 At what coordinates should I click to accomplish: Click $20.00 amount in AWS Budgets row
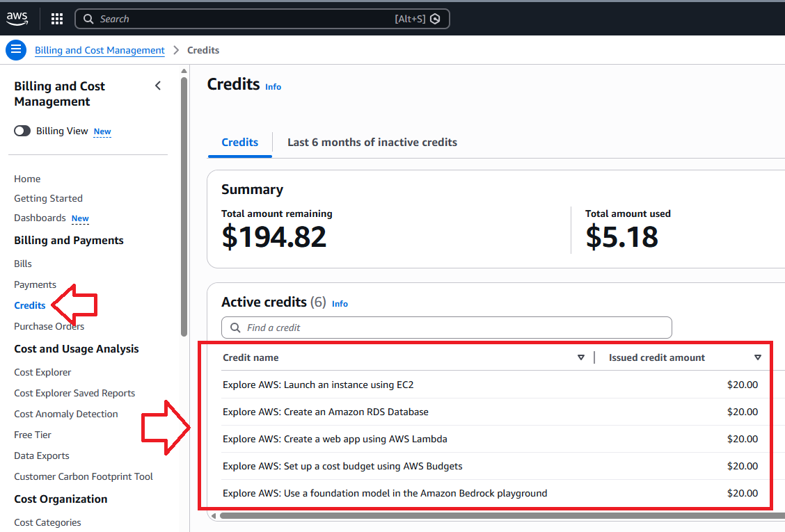[743, 466]
